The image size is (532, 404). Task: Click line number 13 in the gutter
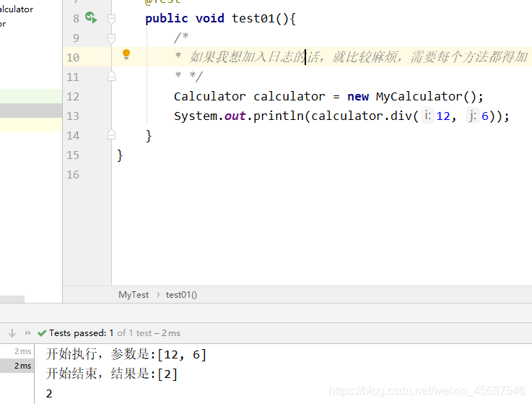[x=73, y=116]
